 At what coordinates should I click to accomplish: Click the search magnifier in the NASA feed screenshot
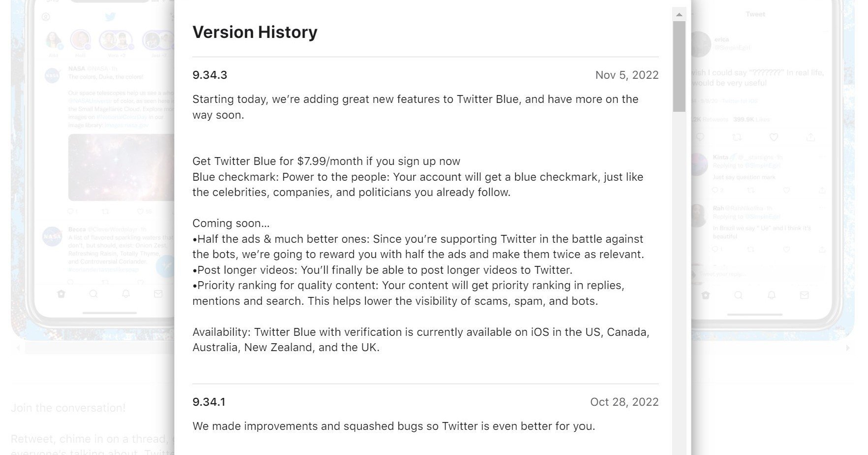click(93, 294)
